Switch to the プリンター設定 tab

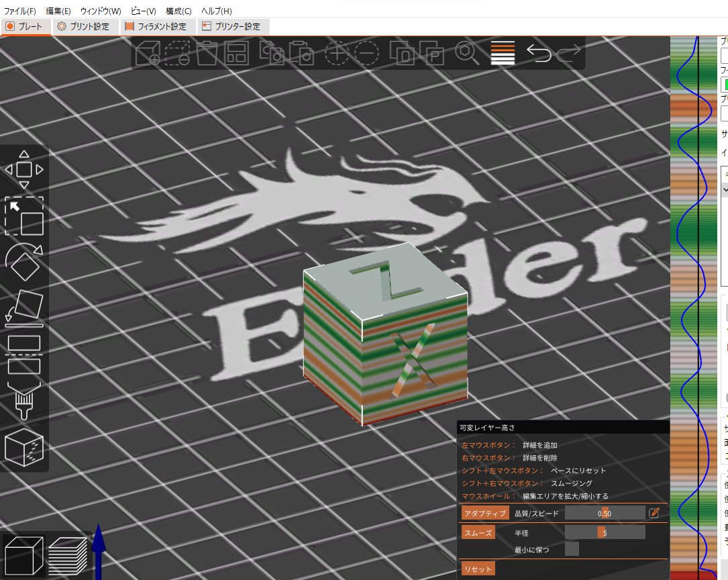tap(232, 26)
